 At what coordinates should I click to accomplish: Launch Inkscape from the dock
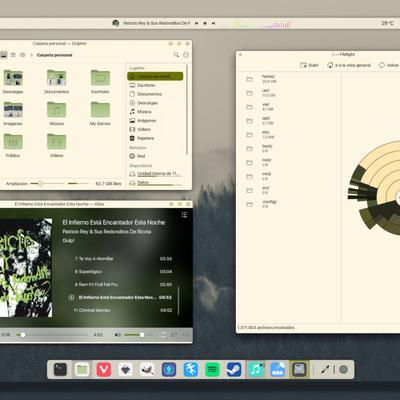click(125, 369)
